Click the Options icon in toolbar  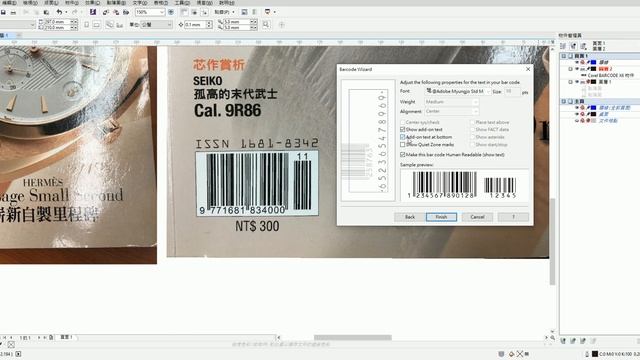[244, 12]
